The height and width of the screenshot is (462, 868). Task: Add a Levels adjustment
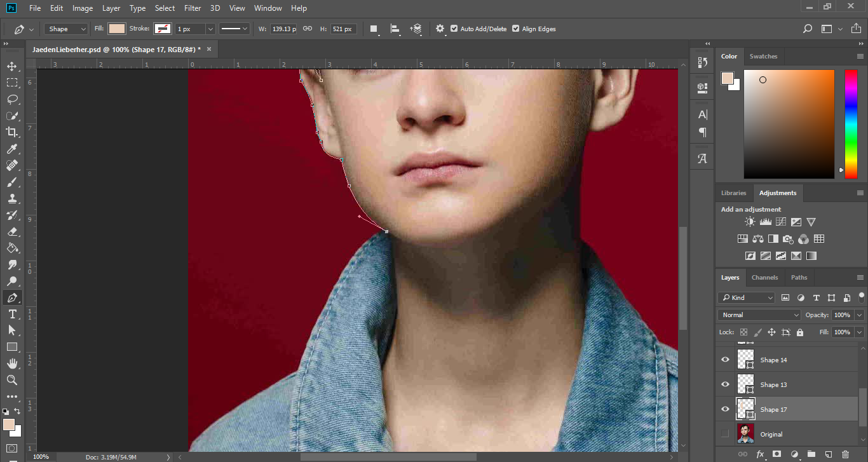(765, 222)
